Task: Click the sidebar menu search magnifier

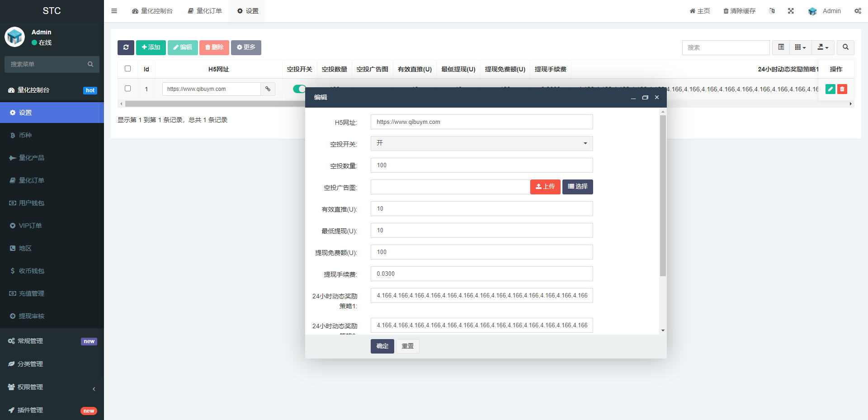Action: 90,64
